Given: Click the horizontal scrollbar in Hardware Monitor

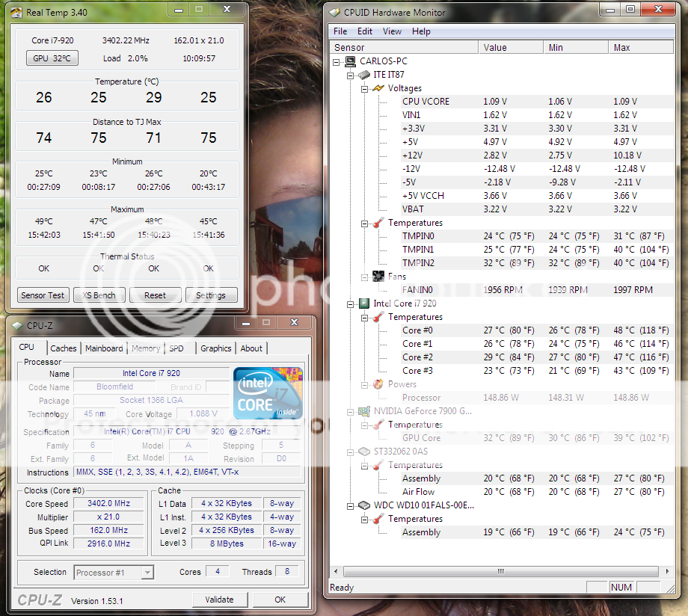Looking at the screenshot, I should click(x=500, y=570).
